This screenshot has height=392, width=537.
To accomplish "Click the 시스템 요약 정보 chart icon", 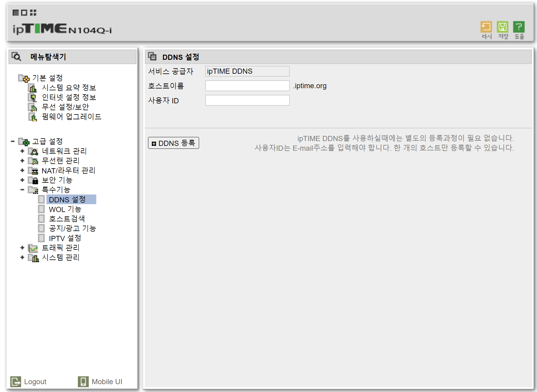I will pyautogui.click(x=33, y=88).
